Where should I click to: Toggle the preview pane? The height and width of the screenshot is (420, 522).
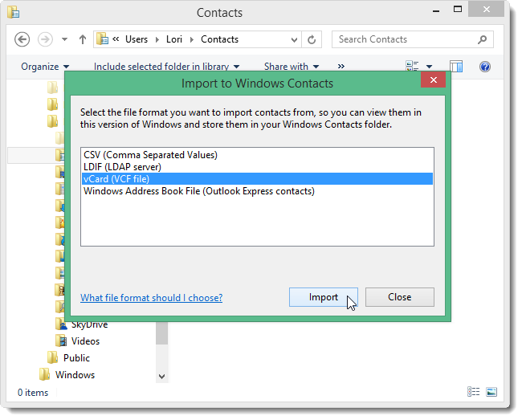(x=456, y=67)
